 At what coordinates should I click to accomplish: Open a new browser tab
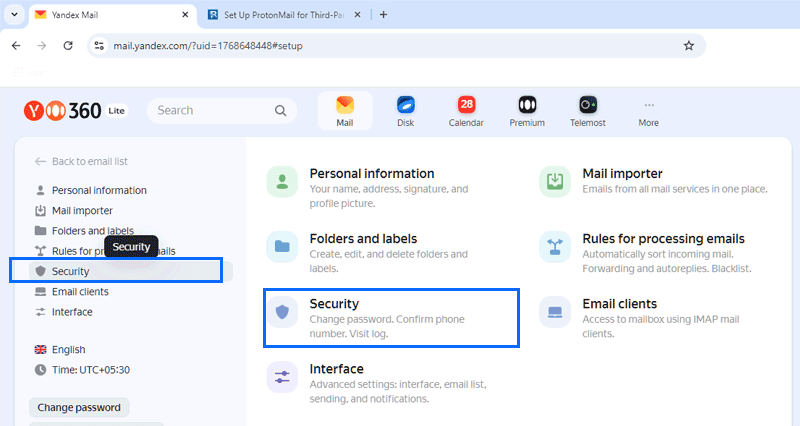point(384,15)
